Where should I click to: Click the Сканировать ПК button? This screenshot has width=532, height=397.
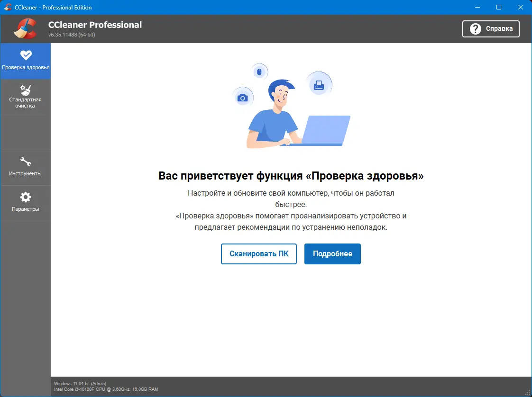(259, 254)
